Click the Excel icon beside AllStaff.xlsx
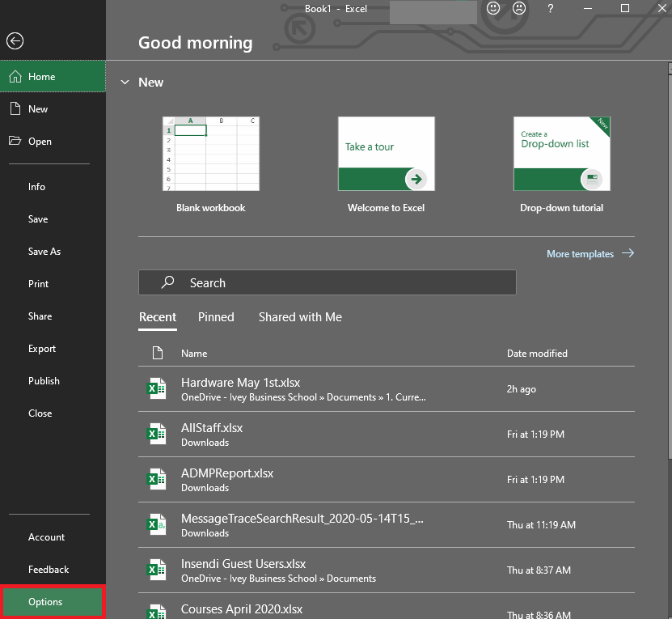Screen dimensions: 672x619 point(155,435)
